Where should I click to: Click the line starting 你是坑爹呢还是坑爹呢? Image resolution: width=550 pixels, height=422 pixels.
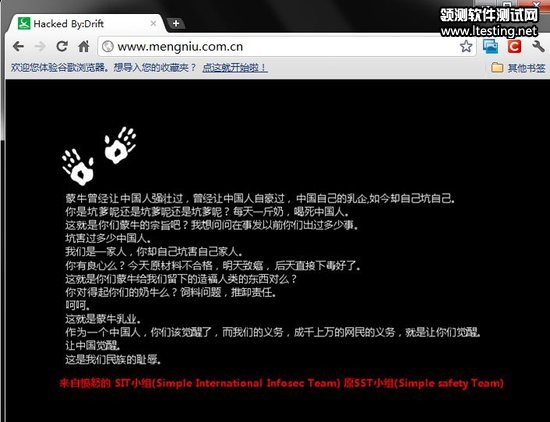click(x=207, y=212)
